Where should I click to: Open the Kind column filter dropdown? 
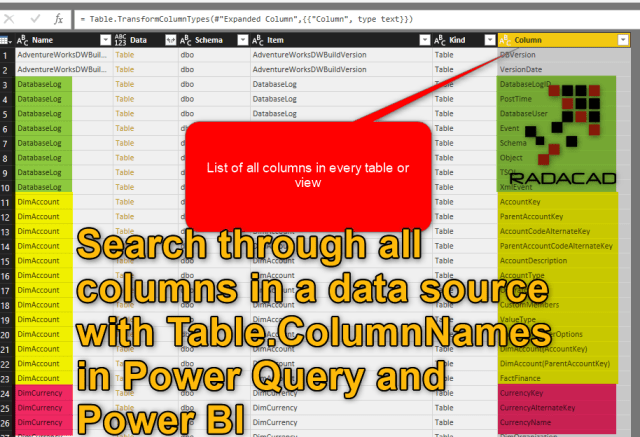[490, 40]
